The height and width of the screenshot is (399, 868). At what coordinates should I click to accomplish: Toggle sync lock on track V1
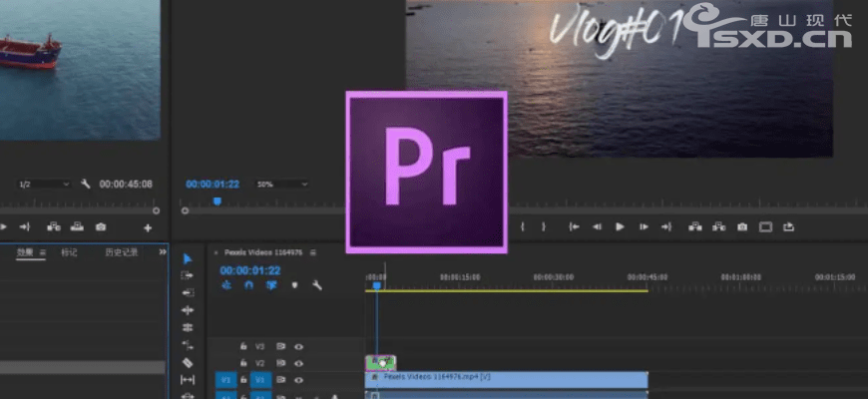(x=280, y=380)
